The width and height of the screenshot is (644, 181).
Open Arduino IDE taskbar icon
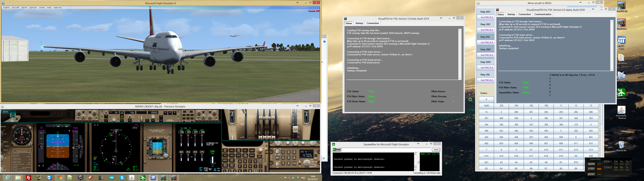coord(112,178)
